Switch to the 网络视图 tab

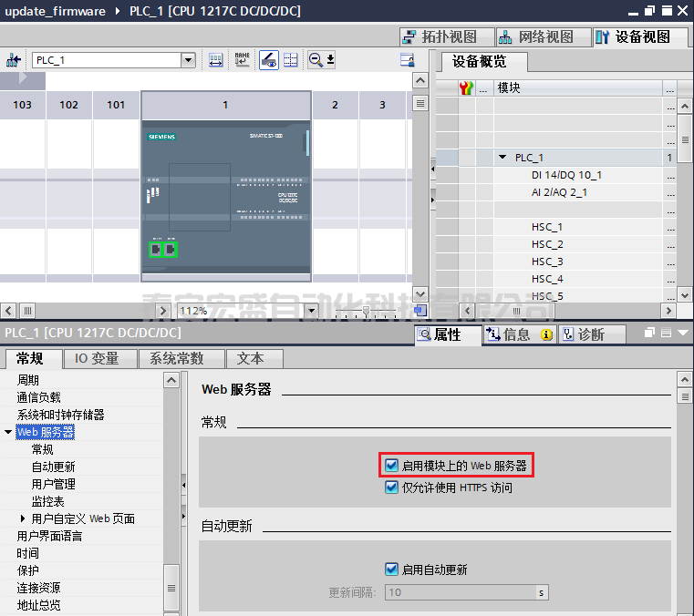click(537, 37)
